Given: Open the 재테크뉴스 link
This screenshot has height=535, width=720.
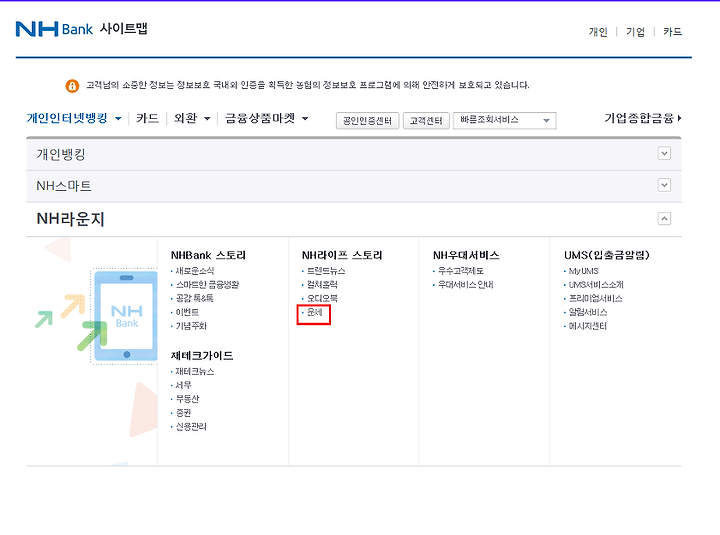Looking at the screenshot, I should pyautogui.click(x=195, y=372).
